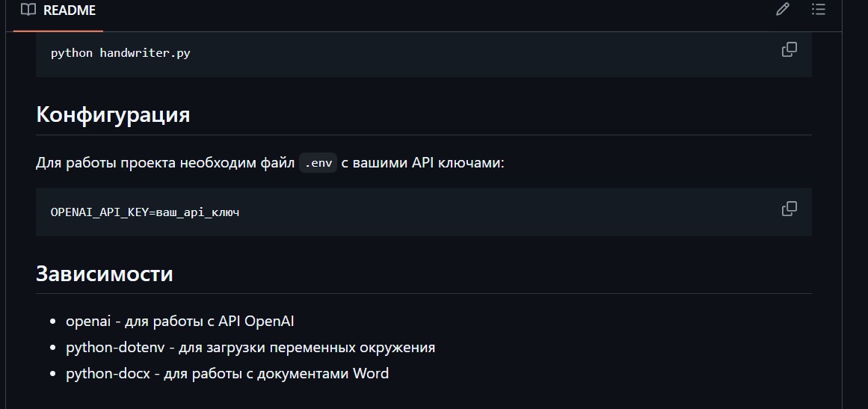
Task: Click the sentence beginning "Для работы проекта"
Action: [270, 163]
